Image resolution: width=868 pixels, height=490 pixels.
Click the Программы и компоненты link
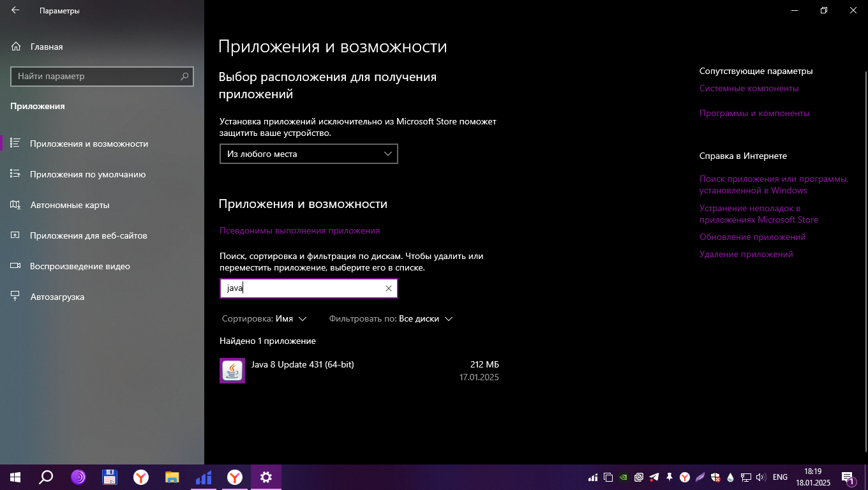pyautogui.click(x=754, y=113)
